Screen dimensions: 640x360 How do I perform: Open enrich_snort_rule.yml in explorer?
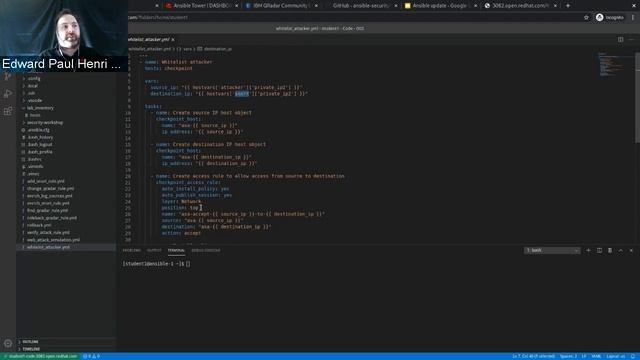pos(48,203)
